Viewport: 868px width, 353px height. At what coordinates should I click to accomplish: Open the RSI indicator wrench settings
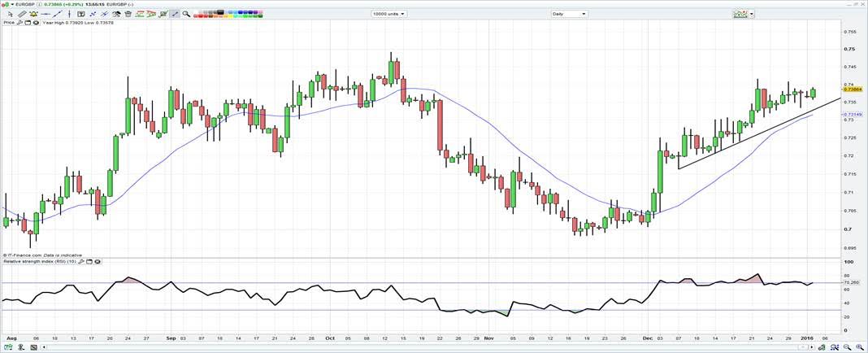pyautogui.click(x=82, y=262)
